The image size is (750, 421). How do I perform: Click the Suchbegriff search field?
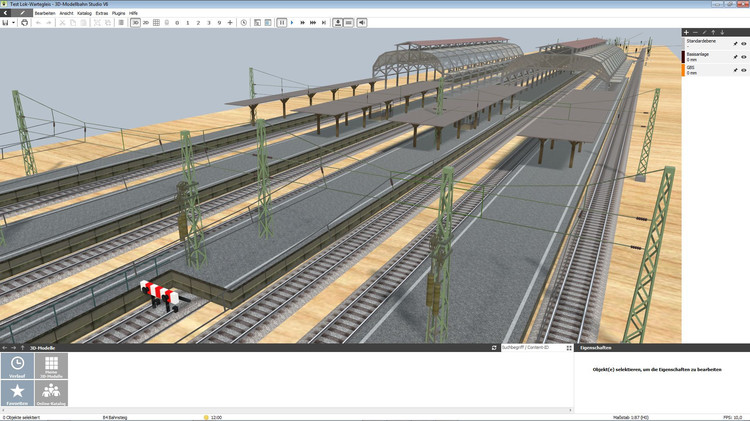[530, 347]
